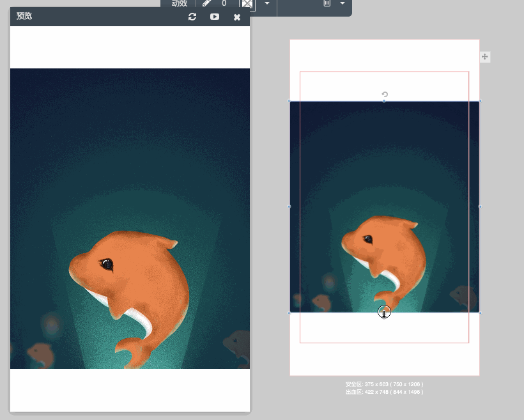Screen dimensions: 524x420
Task: Select the orange dolphin image on the canvas
Action: click(384, 206)
